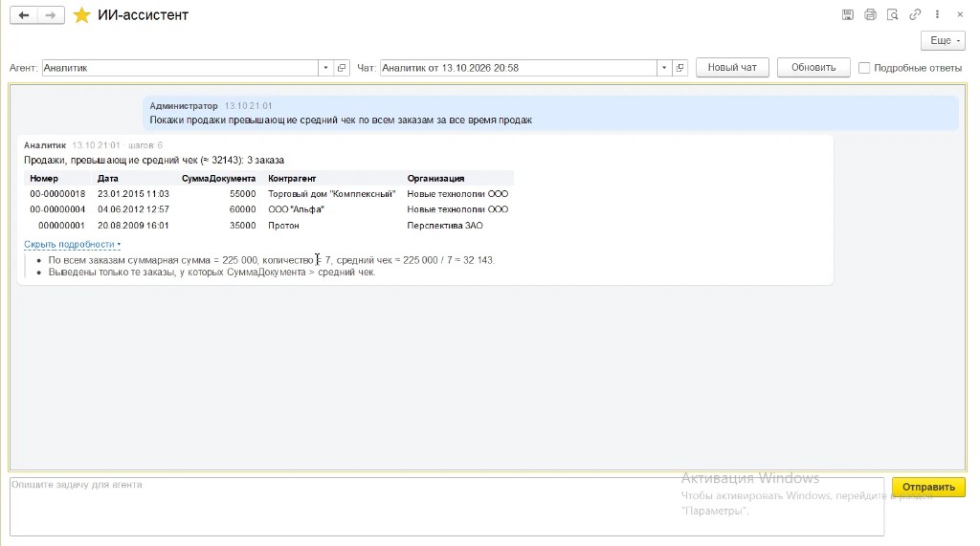The height and width of the screenshot is (546, 980).
Task: Click the Обновить button
Action: point(813,68)
